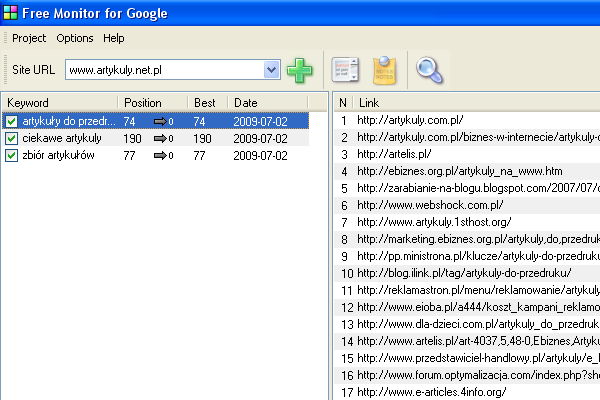Select link http://www.artykuly.1sthost.org/
Viewport: 600px width, 400px height.
pyautogui.click(x=434, y=222)
